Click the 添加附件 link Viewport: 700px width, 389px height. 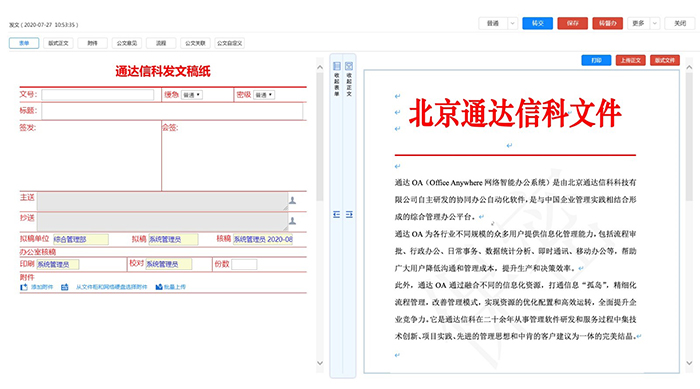[42, 287]
